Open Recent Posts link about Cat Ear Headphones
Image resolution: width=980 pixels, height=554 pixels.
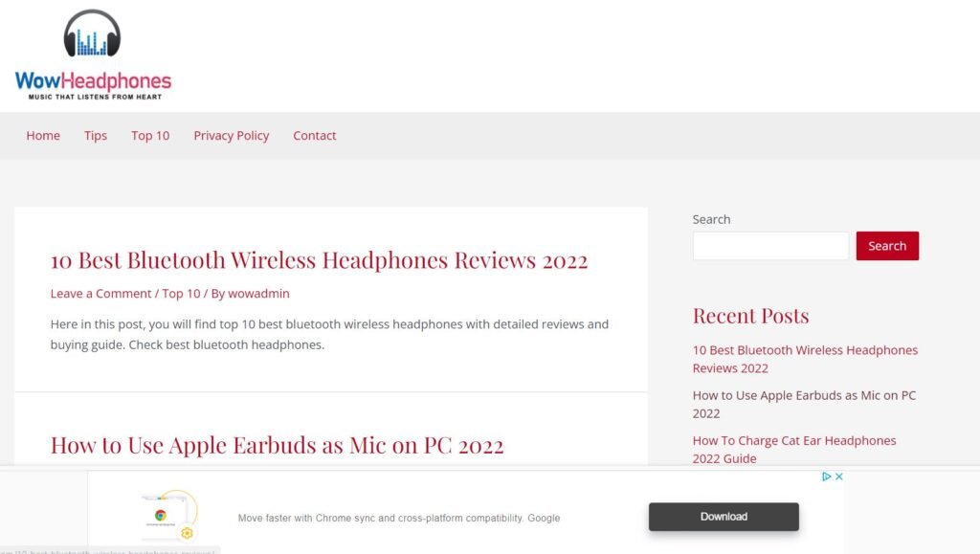click(x=793, y=449)
